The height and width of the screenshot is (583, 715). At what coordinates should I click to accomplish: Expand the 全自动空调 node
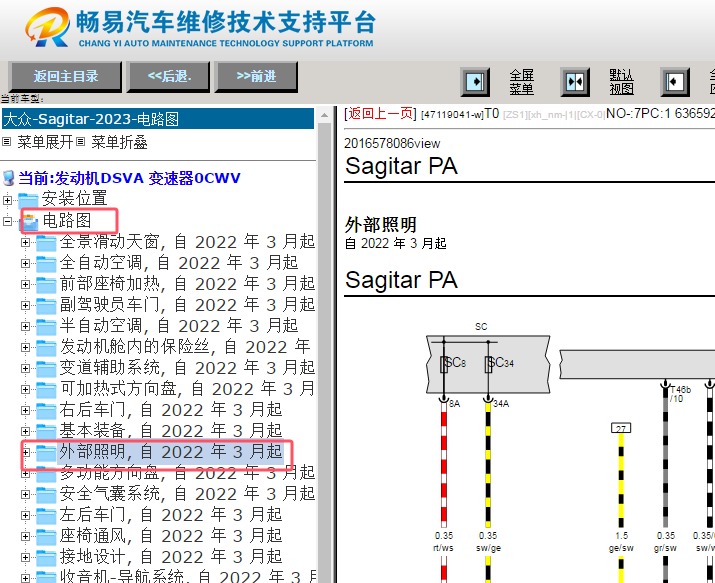pos(26,263)
